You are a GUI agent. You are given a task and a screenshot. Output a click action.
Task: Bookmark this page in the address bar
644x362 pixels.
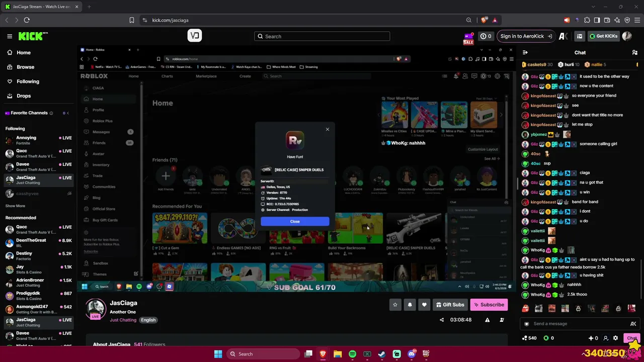coord(132,20)
